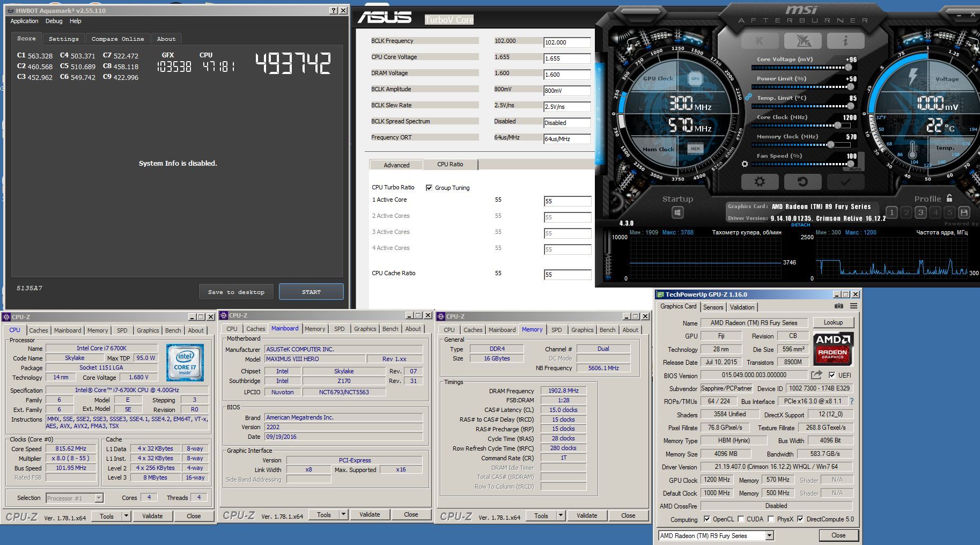
Task: Adjust the Core Clock (MHz) slider
Action: coord(802,126)
